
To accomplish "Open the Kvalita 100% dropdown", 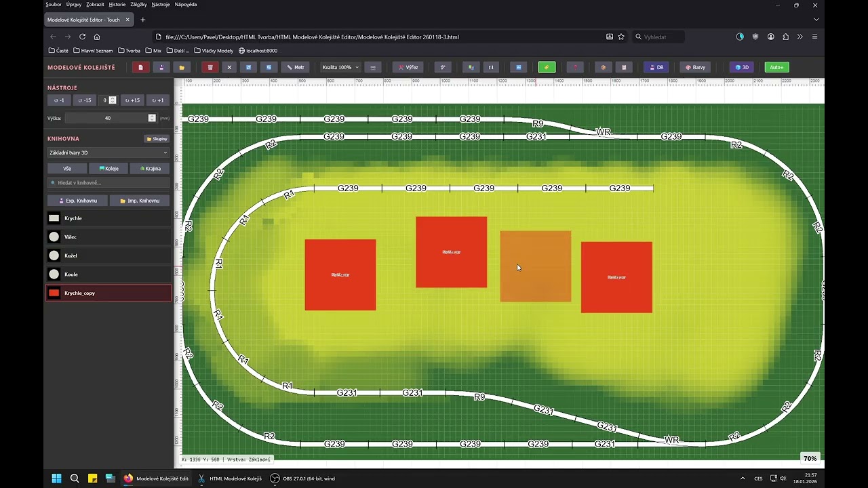I will [340, 67].
